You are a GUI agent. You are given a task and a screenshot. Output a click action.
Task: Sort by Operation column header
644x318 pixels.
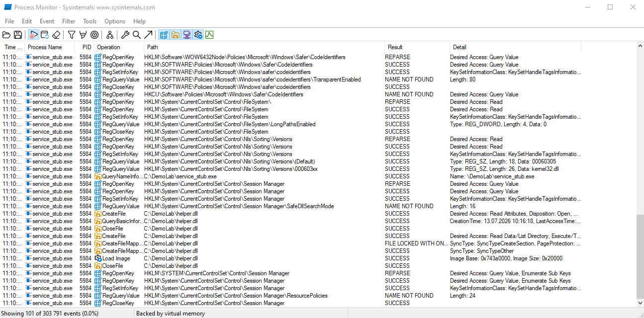(119, 47)
